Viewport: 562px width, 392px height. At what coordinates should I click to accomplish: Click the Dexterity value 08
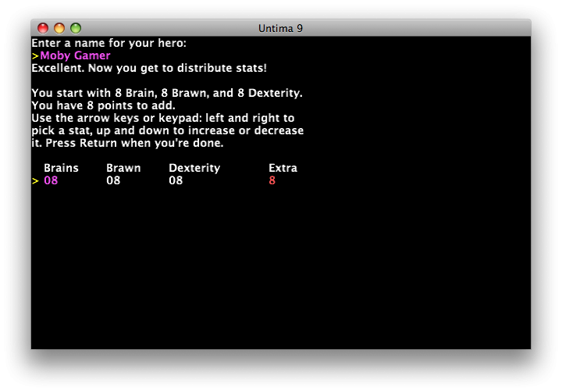176,180
